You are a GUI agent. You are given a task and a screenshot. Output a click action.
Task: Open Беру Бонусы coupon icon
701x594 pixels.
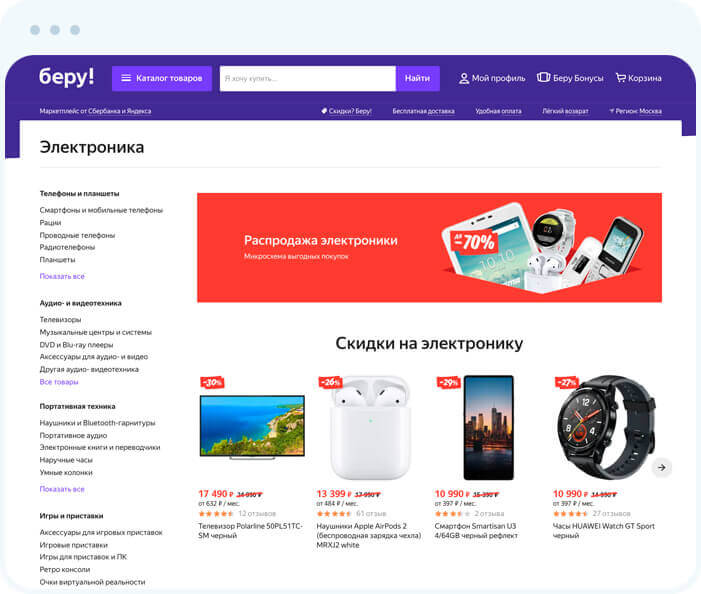click(x=543, y=77)
